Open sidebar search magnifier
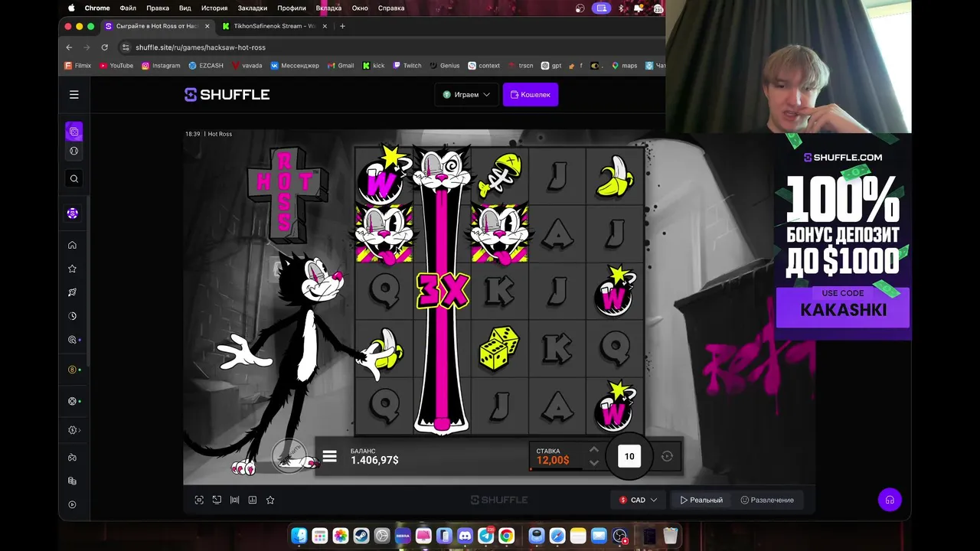This screenshot has width=980, height=551. point(74,178)
